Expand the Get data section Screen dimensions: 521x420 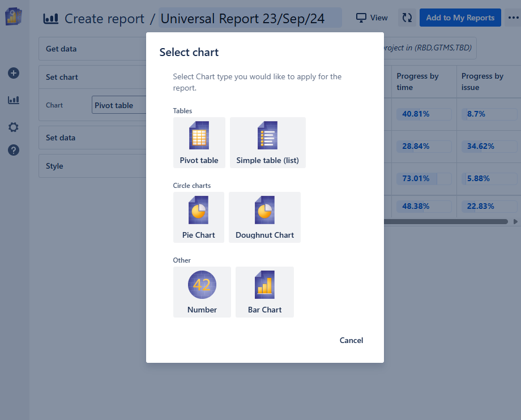pos(92,49)
